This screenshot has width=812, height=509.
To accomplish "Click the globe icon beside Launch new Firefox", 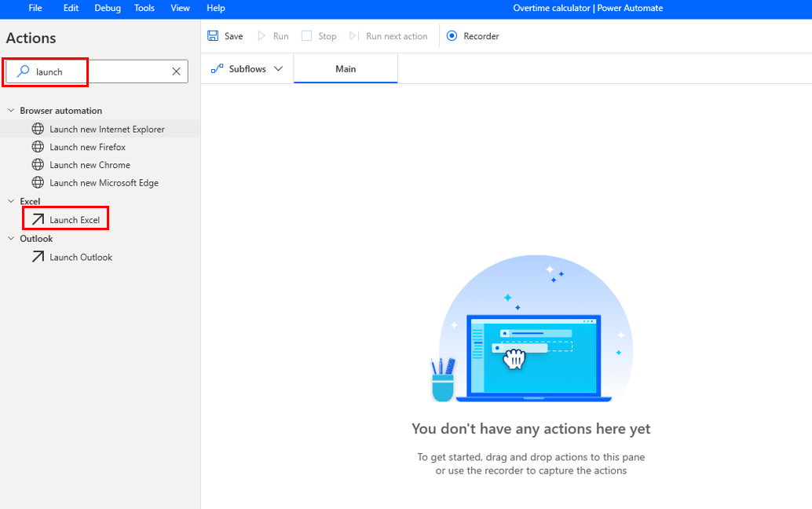I will coord(38,147).
